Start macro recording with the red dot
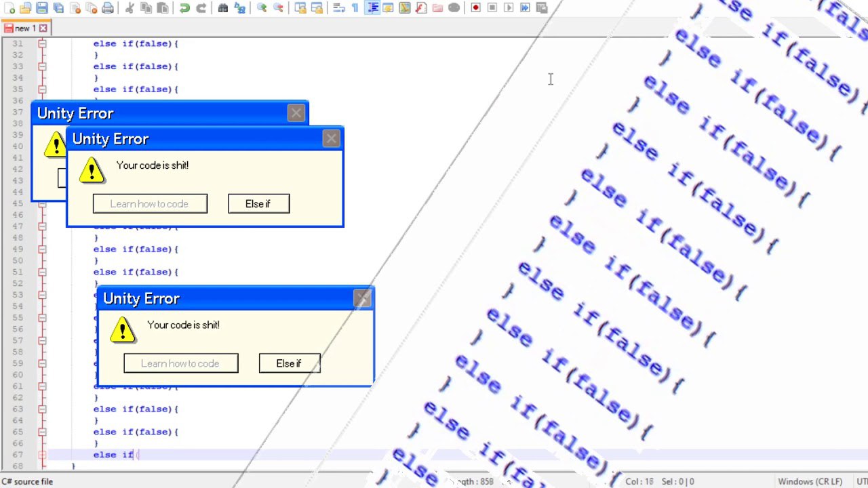This screenshot has width=868, height=488. tap(475, 8)
